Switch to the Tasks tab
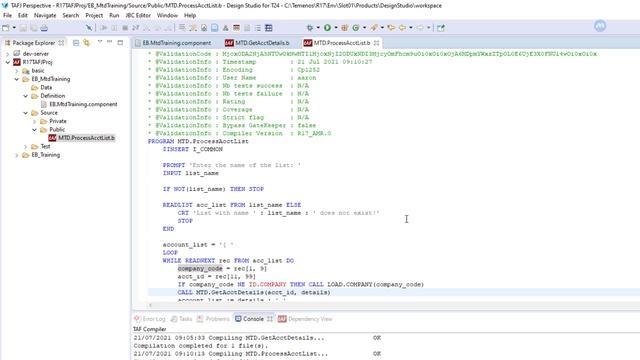Screen dimensions: 640x360 (181, 319)
